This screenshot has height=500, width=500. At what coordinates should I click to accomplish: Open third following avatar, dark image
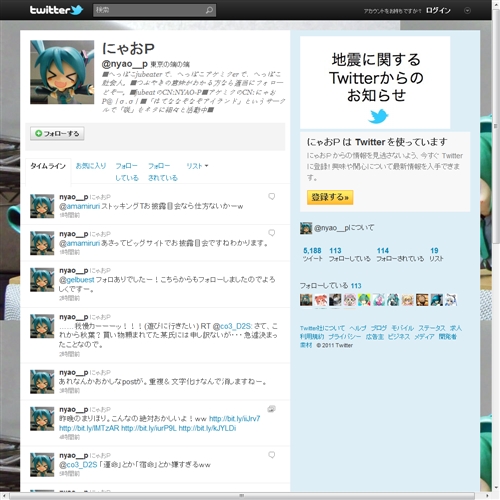click(x=335, y=300)
